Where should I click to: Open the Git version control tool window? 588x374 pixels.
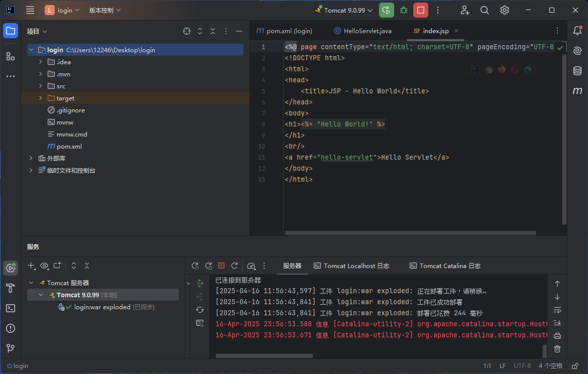click(x=10, y=348)
